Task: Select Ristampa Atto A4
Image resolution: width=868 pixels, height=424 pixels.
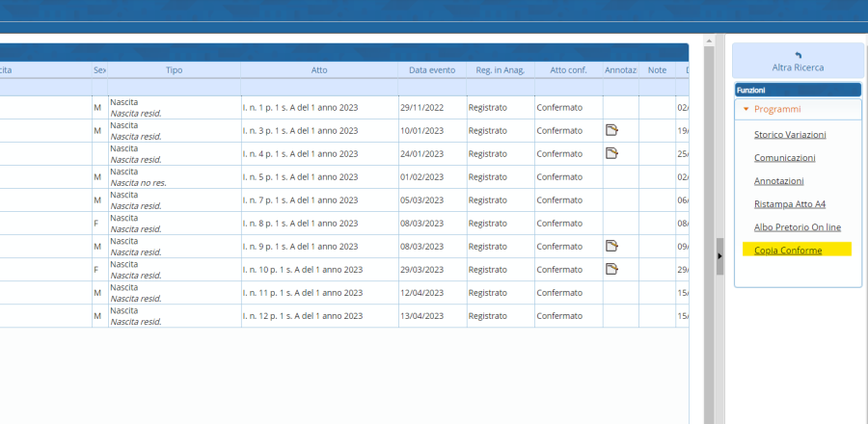Action: point(789,204)
